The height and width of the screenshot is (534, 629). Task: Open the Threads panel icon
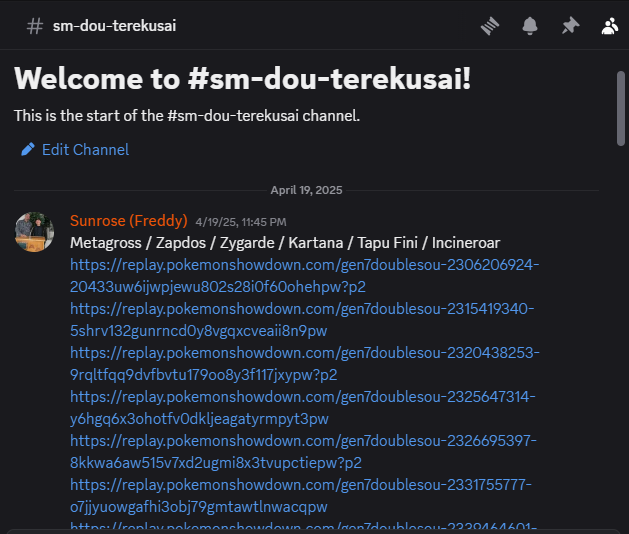click(490, 26)
